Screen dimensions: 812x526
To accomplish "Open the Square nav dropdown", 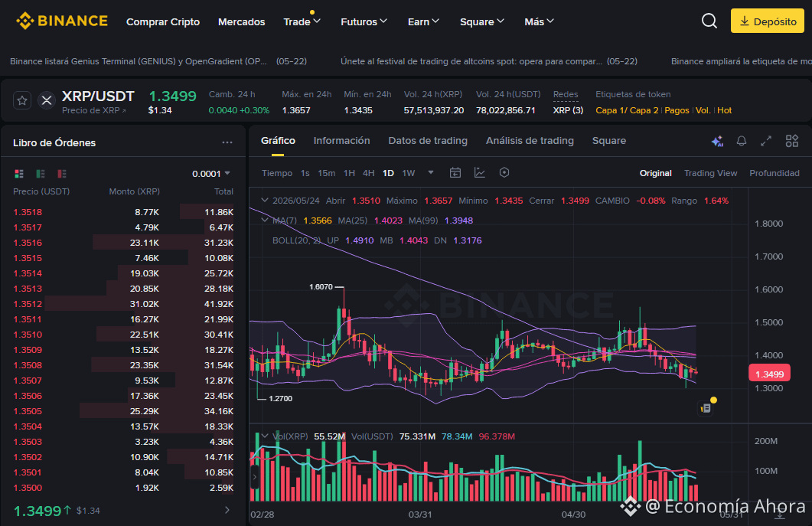I will click(x=481, y=21).
